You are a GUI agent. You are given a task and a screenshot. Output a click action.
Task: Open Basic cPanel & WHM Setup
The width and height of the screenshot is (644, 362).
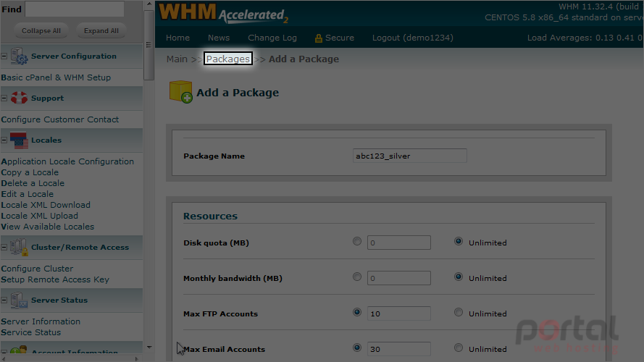56,77
